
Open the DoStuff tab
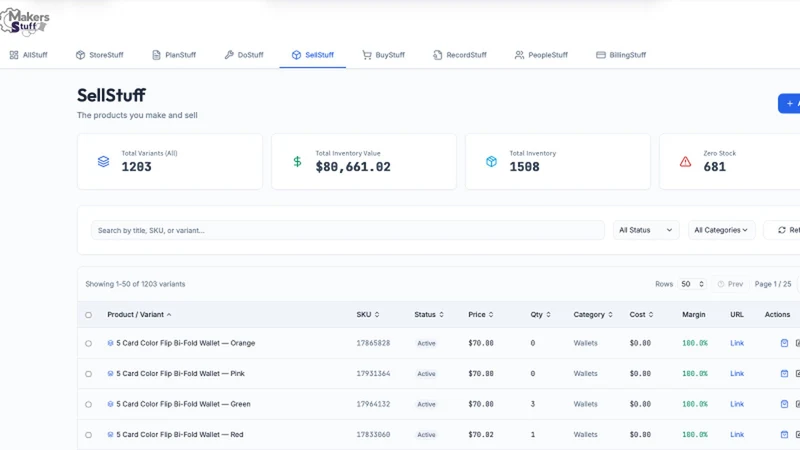click(244, 55)
